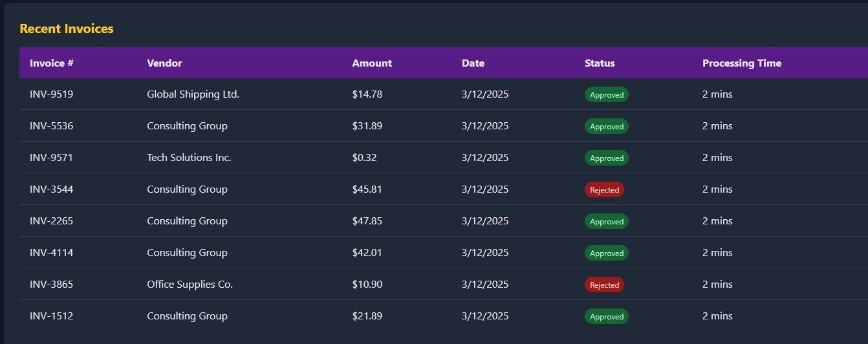Click invoice number INV-3544
This screenshot has width=868, height=344.
(52, 189)
